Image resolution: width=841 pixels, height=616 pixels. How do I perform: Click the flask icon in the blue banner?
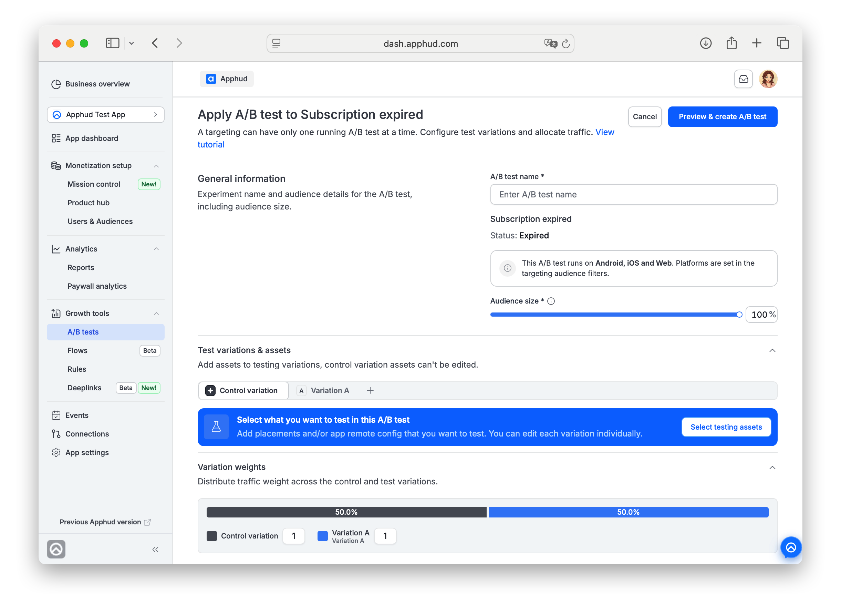tap(216, 427)
